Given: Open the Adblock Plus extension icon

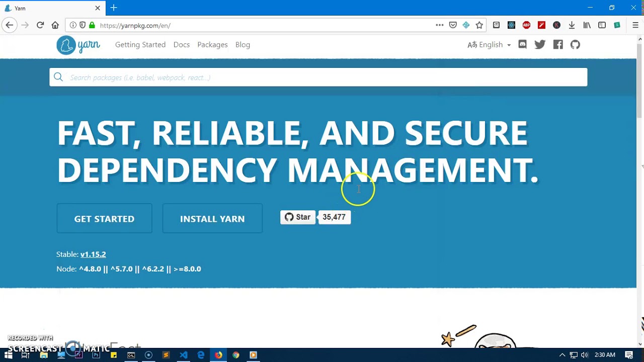Looking at the screenshot, I should tap(526, 25).
